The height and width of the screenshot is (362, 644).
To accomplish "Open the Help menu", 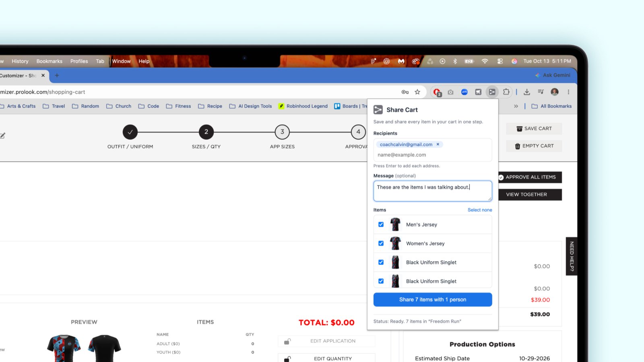I will point(144,61).
